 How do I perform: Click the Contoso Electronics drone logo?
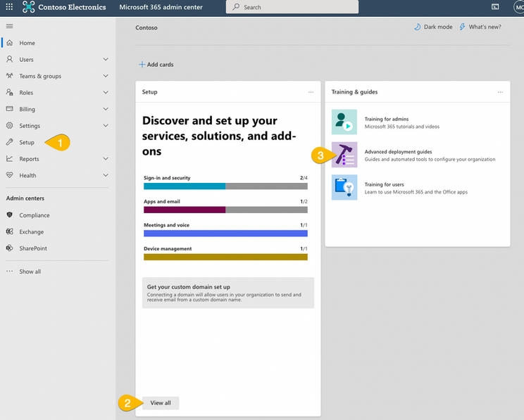coord(28,7)
